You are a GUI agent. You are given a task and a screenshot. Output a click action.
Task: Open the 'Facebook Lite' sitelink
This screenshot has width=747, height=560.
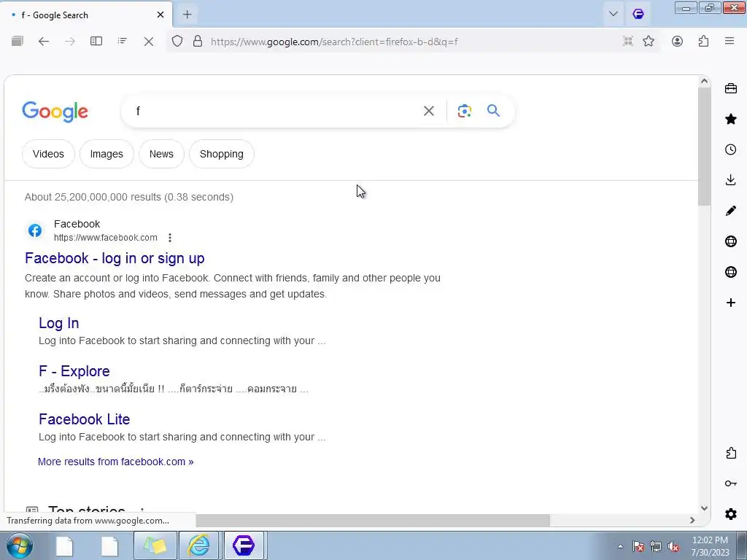(85, 419)
